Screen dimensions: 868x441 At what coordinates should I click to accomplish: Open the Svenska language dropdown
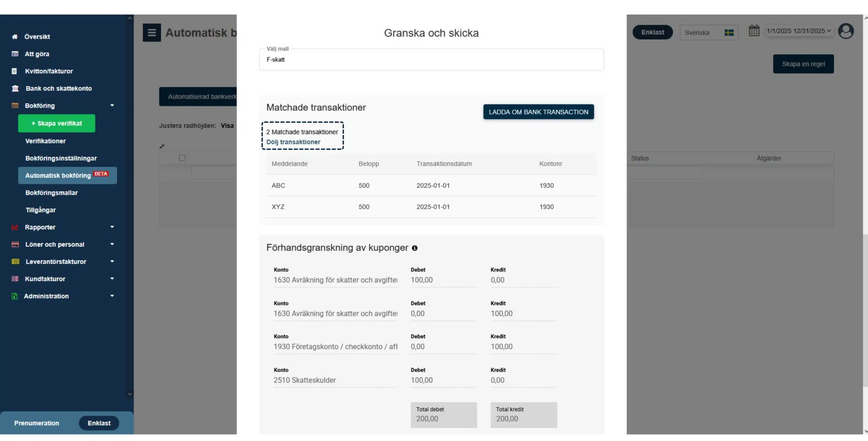(x=709, y=33)
